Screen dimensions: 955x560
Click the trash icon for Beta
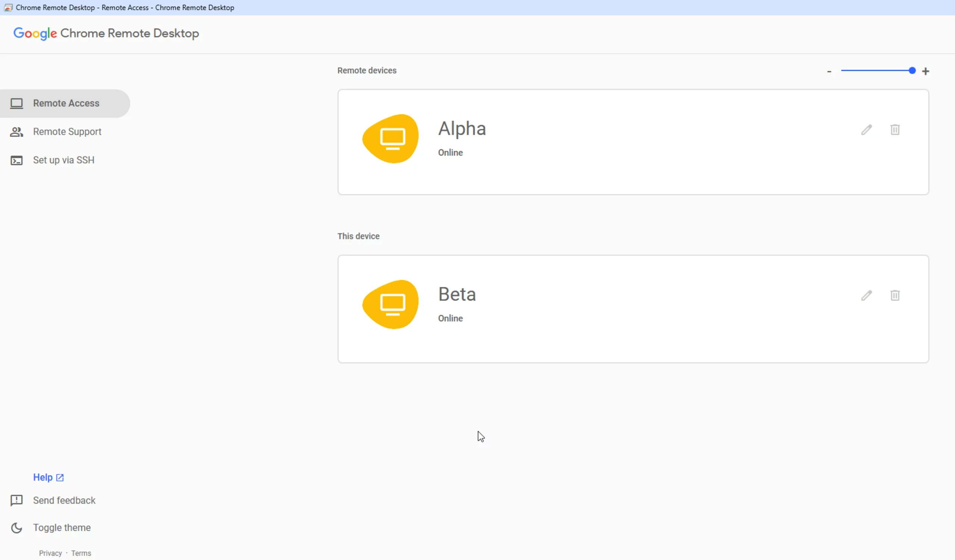click(x=895, y=295)
